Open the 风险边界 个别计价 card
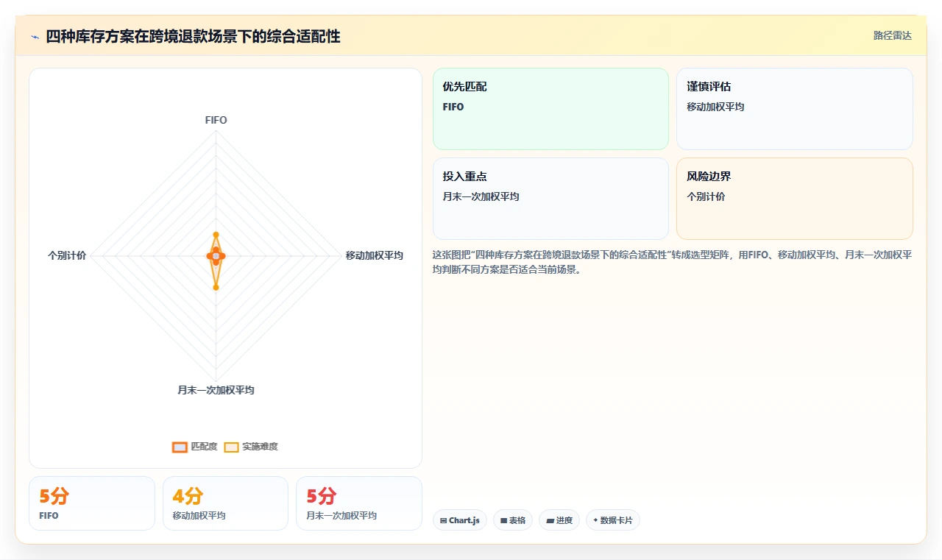 tap(795, 199)
